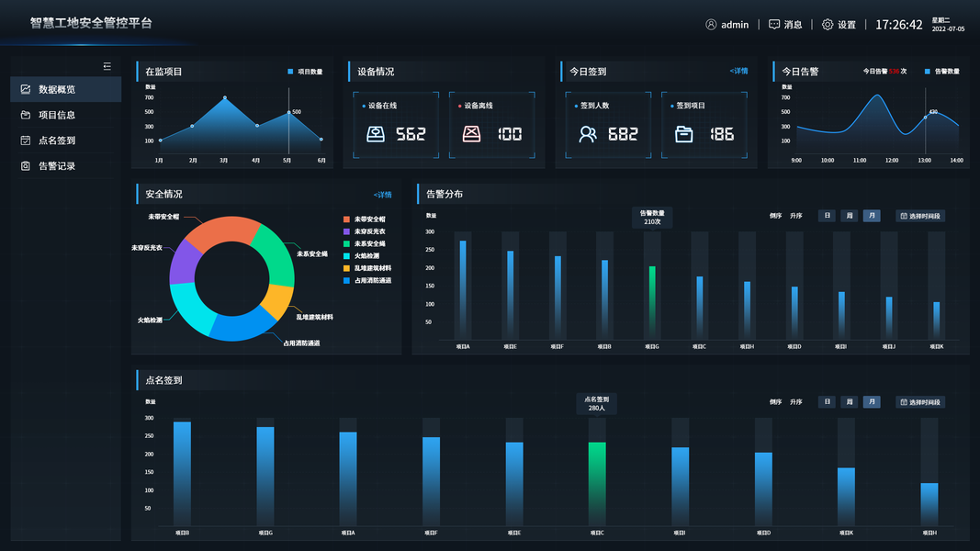Select 月 range in 告警分布 chart
980x551 pixels.
click(872, 216)
